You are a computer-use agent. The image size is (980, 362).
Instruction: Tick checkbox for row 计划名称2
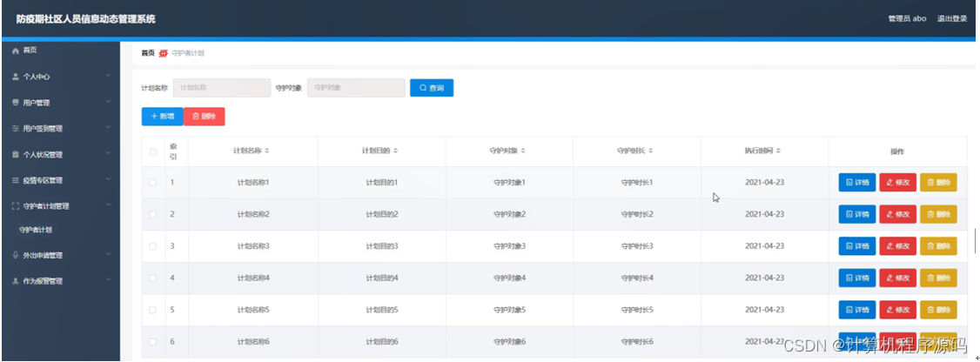pyautogui.click(x=153, y=214)
